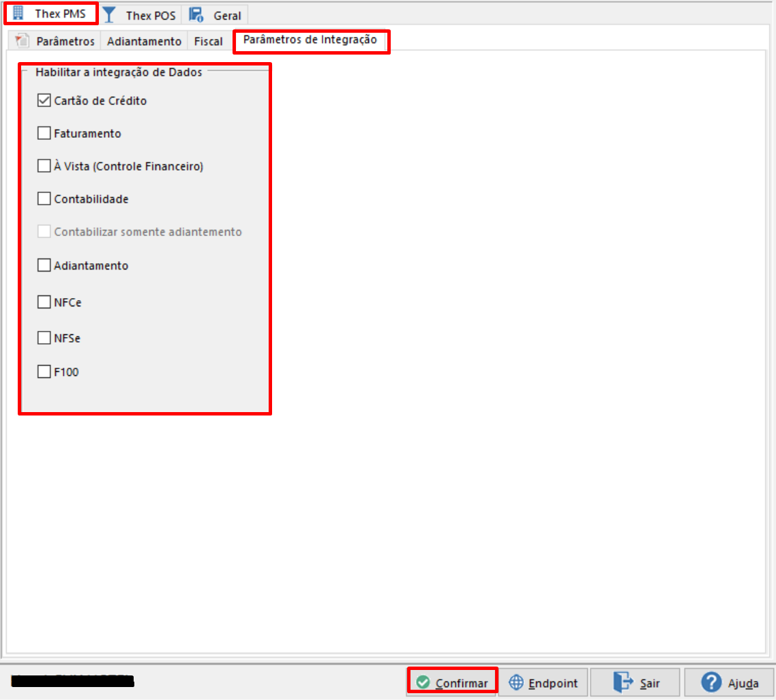This screenshot has height=700, width=776.
Task: Check the Adiantamento integration checkbox
Action: coord(44,265)
